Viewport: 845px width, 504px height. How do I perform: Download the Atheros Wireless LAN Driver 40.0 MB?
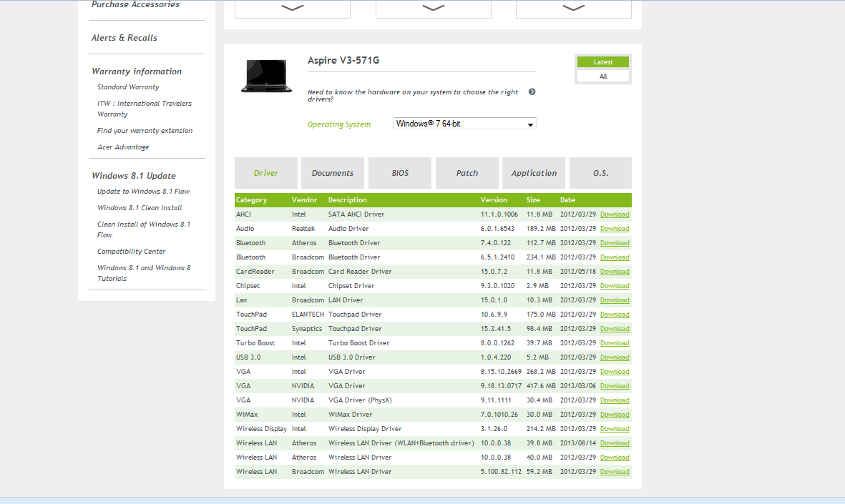click(x=615, y=457)
